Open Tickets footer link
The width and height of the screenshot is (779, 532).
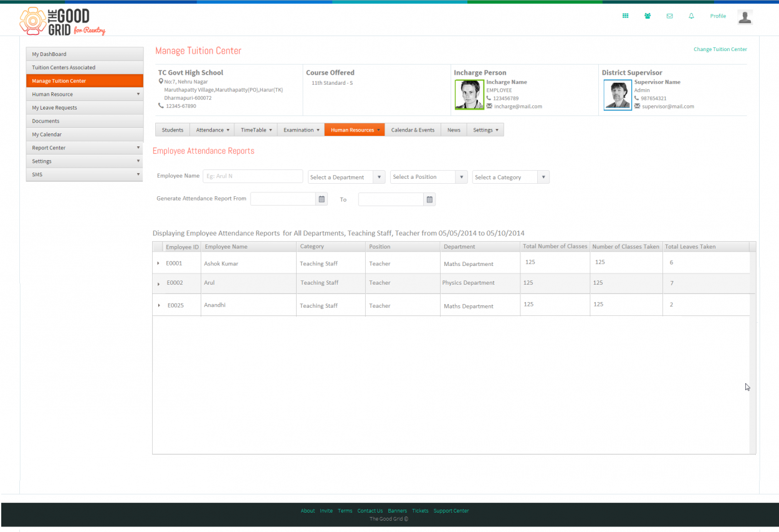[420, 511]
